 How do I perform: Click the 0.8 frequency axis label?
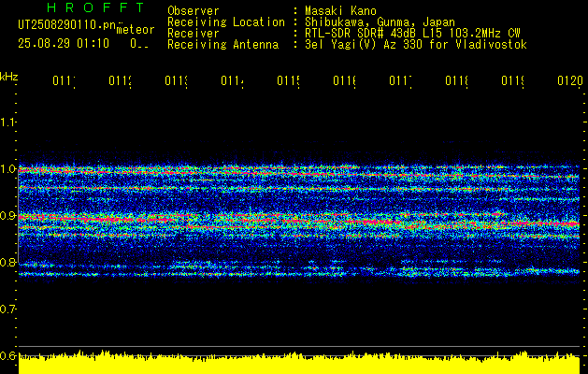[x=7, y=262]
